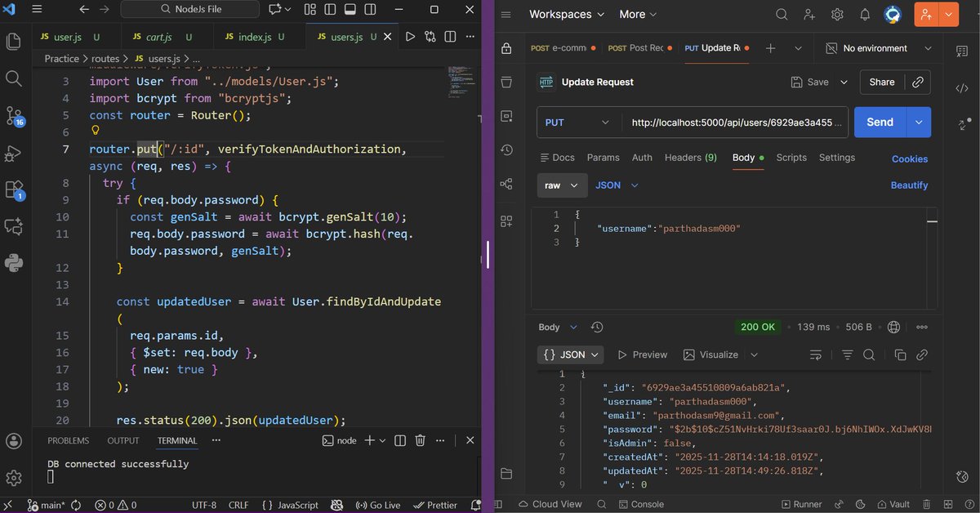The width and height of the screenshot is (980, 513).
Task: Open the Workspaces dropdown
Action: tap(567, 15)
